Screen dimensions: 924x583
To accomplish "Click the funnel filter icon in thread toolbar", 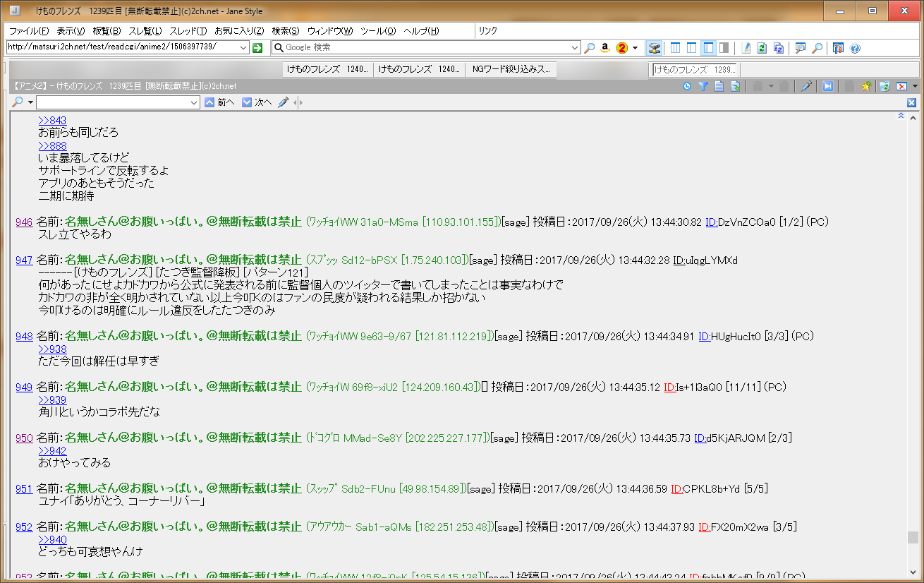I will 703,86.
